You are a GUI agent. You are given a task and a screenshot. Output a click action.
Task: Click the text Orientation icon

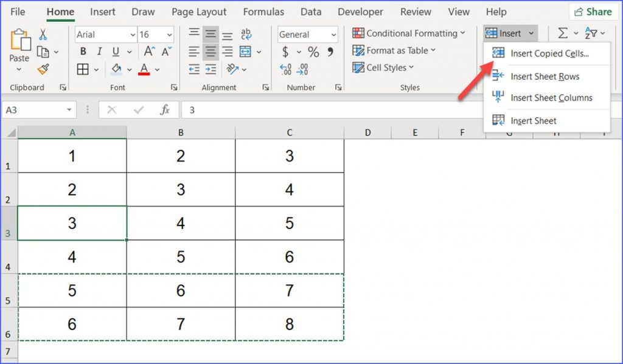[232, 69]
